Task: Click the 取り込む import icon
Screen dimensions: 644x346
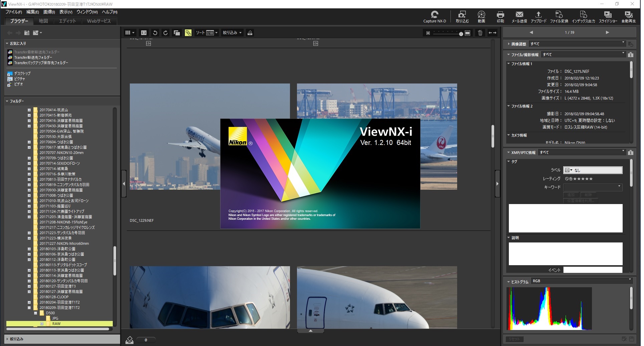Action: click(462, 16)
